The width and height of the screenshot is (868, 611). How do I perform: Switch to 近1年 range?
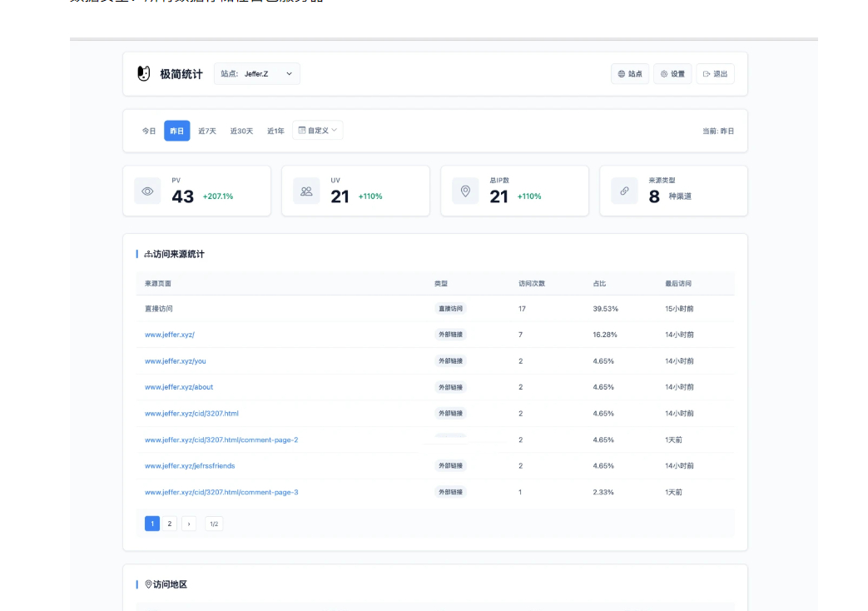pyautogui.click(x=275, y=131)
